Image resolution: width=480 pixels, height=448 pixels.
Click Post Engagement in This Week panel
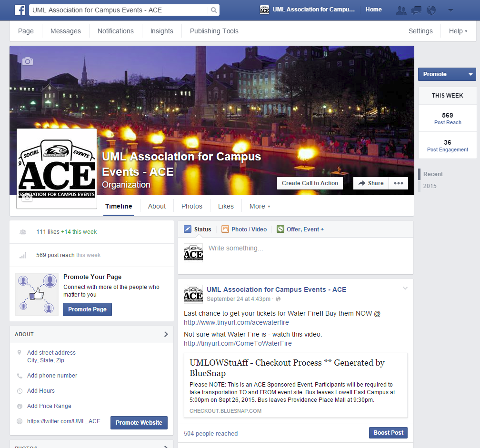pos(447,146)
